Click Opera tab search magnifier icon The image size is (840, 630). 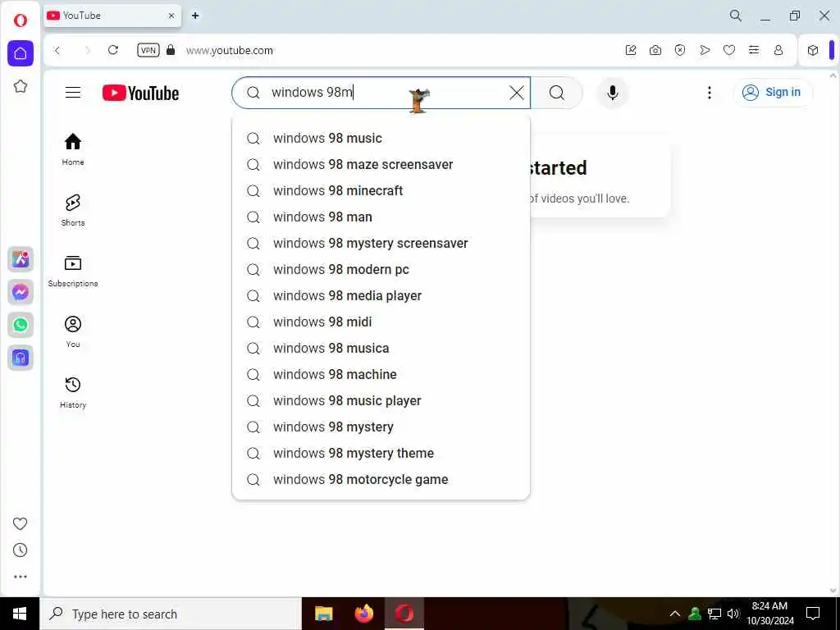coord(736,16)
